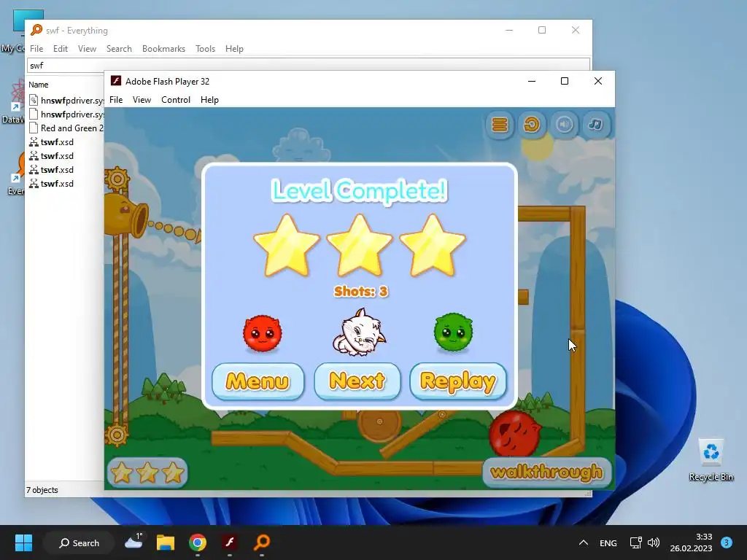Open Everything window Tools menu
The height and width of the screenshot is (560, 747).
pyautogui.click(x=205, y=49)
